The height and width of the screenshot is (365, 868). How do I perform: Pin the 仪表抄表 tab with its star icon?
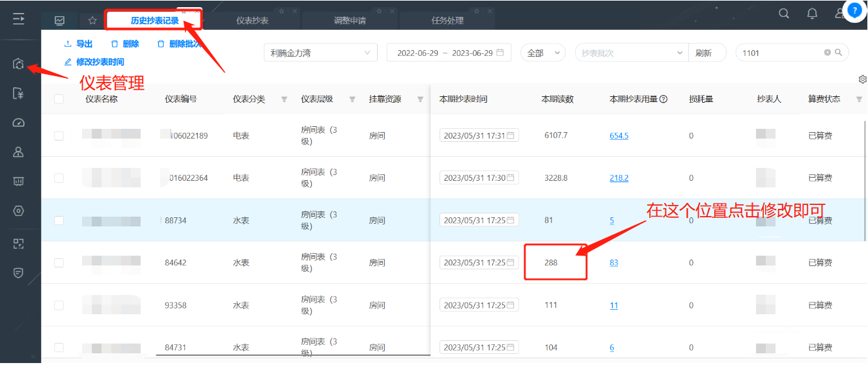[x=282, y=11]
